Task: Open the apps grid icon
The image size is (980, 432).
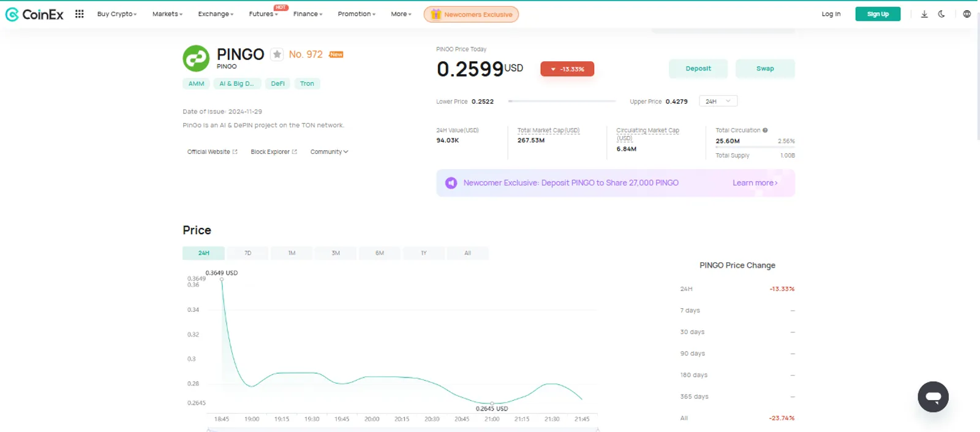Action: 80,13
